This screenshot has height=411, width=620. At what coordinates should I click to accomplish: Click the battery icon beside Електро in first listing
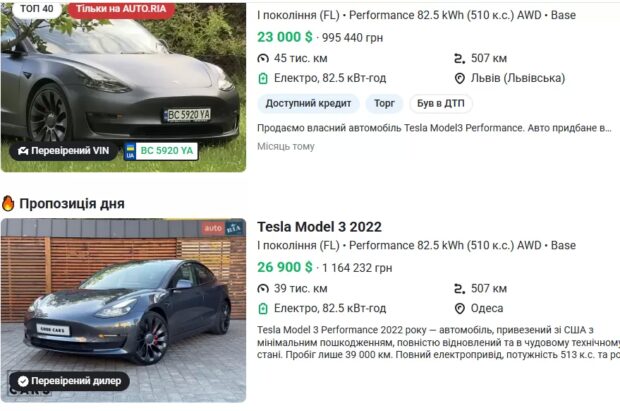click(x=263, y=78)
